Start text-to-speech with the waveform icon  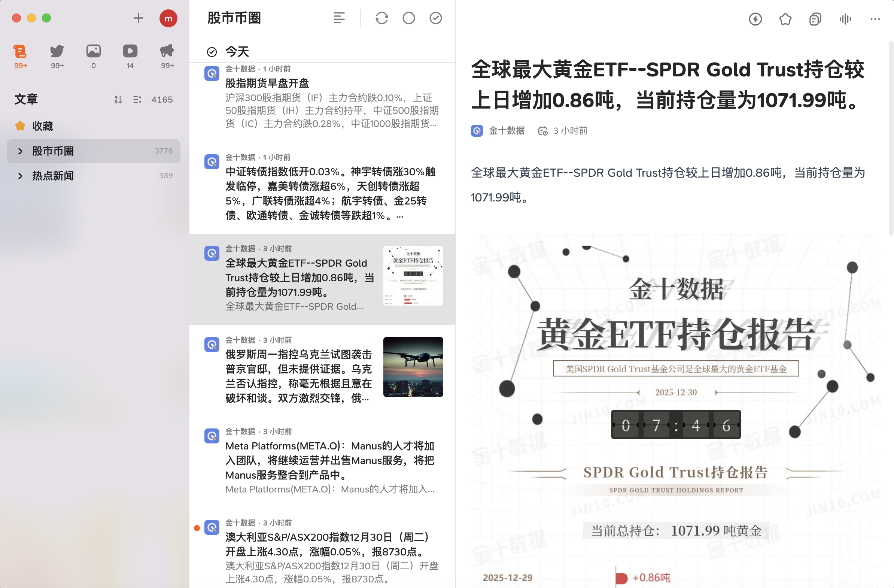[845, 19]
